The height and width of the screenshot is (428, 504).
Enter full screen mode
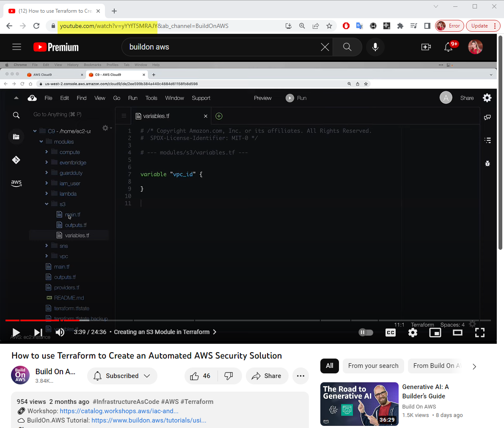coord(480,332)
